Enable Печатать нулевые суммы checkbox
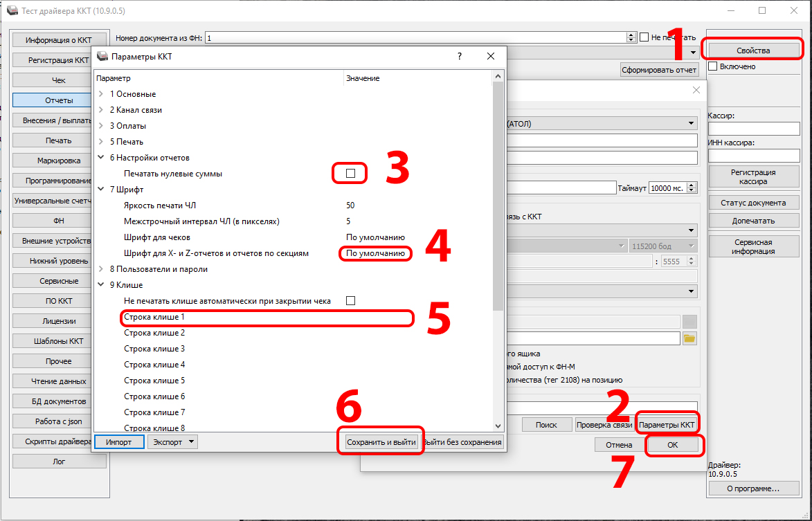Viewport: 812px width, 521px height. point(350,174)
